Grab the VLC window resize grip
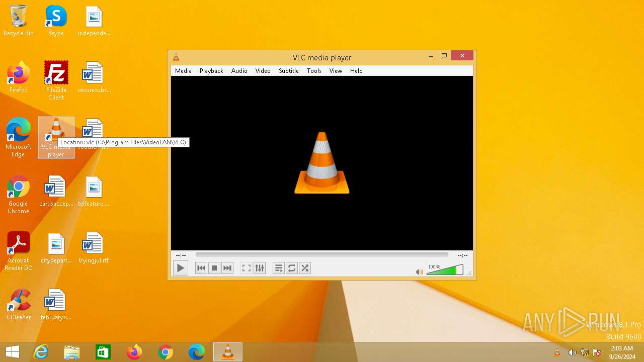Image resolution: width=644 pixels, height=362 pixels. pos(470,274)
